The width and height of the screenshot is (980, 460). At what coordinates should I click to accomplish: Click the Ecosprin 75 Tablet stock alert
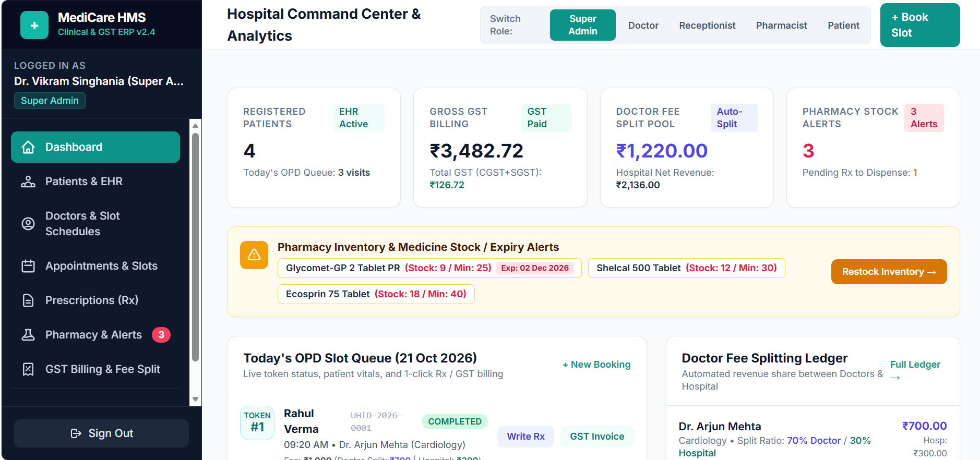click(376, 294)
